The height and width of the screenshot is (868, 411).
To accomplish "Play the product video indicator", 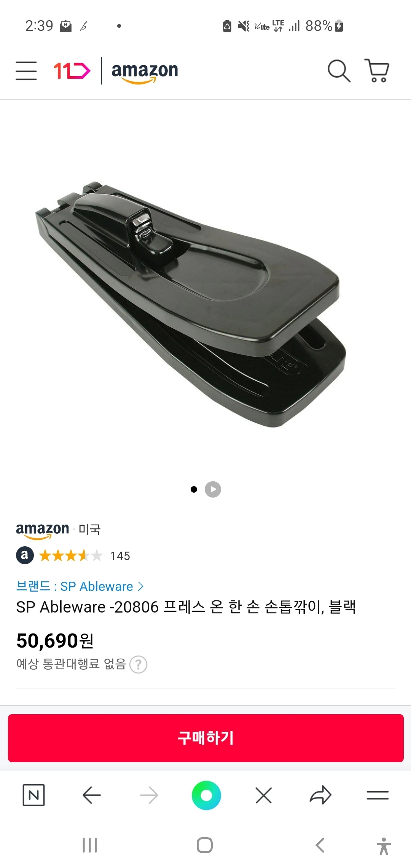I will click(x=213, y=490).
